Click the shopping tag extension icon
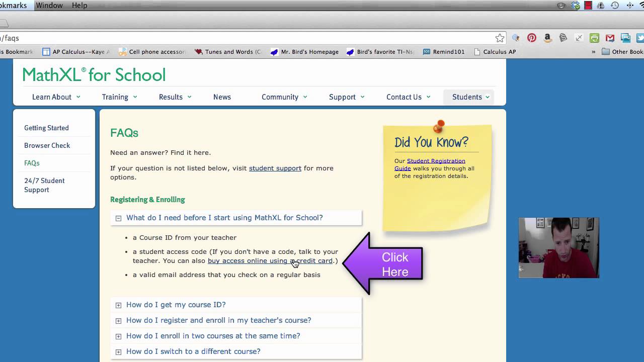This screenshot has height=362, width=644. (563, 38)
